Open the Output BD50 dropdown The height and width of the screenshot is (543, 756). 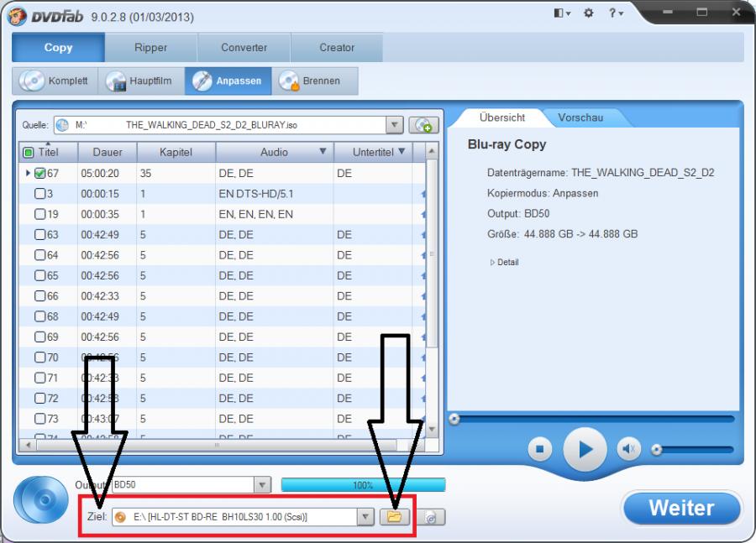coord(262,485)
